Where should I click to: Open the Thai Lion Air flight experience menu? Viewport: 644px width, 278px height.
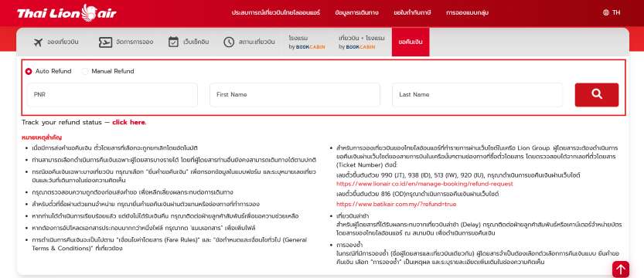pyautogui.click(x=275, y=12)
